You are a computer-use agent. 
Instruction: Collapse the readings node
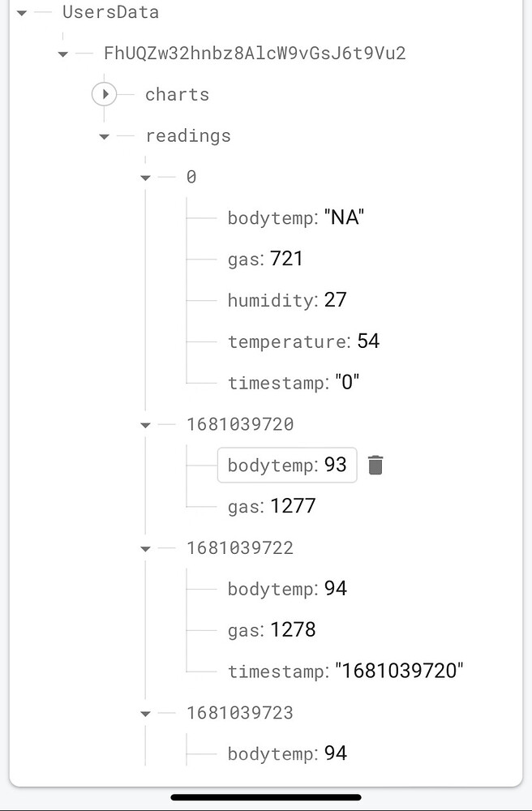(104, 135)
